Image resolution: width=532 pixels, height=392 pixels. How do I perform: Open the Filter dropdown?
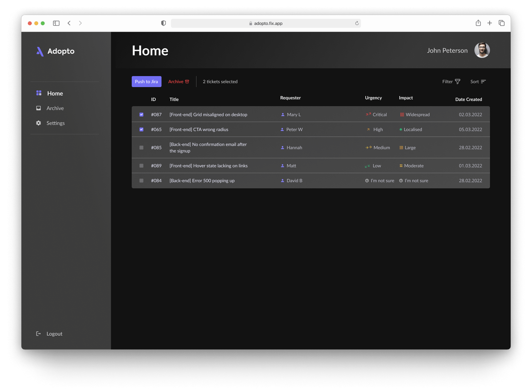point(451,81)
